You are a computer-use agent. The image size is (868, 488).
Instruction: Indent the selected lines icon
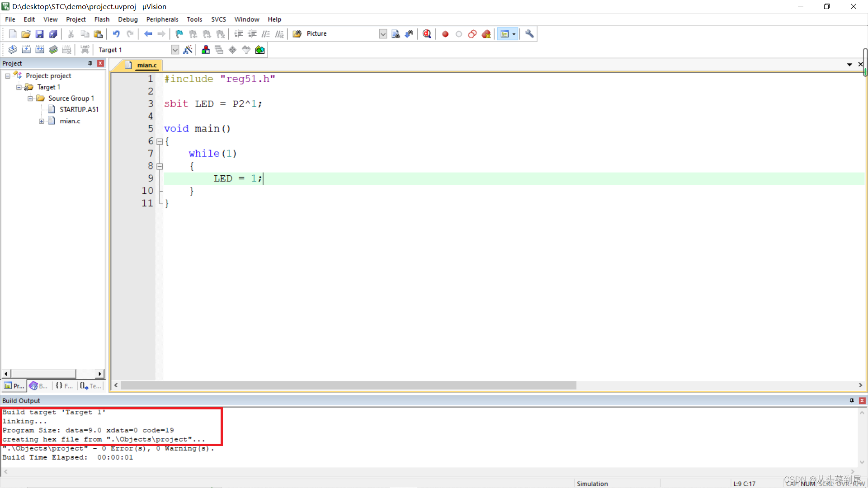click(x=239, y=34)
